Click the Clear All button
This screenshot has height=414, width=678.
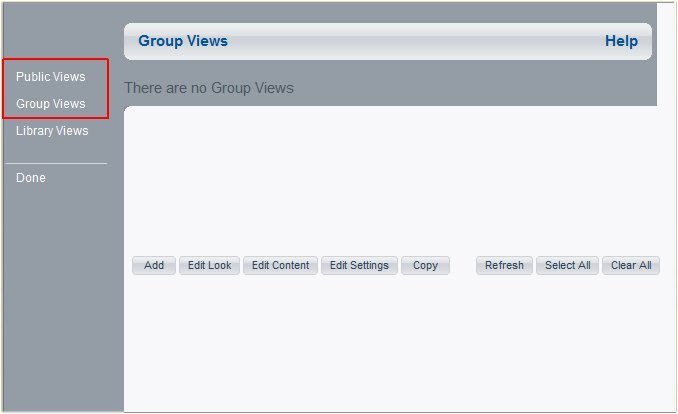click(x=631, y=265)
